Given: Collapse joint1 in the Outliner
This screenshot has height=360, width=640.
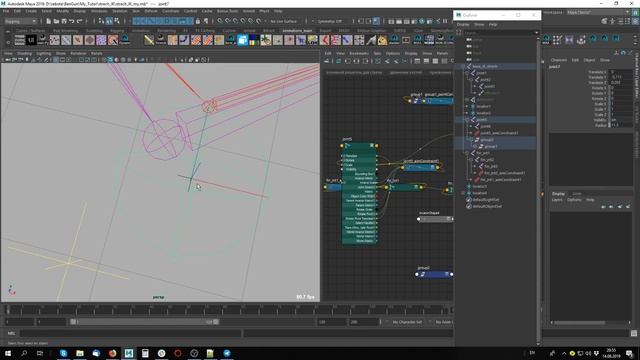Looking at the screenshot, I should tap(467, 73).
